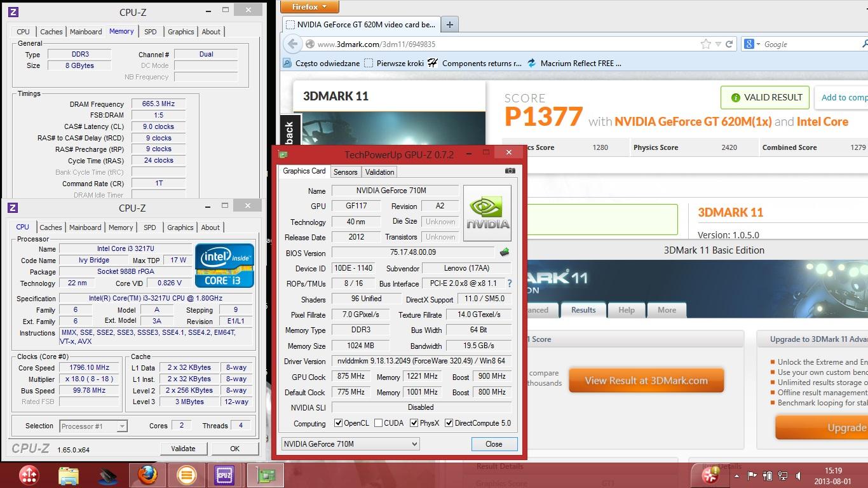
Task: Open the Graphics tab in the Memory CPU-Z window
Action: (181, 32)
